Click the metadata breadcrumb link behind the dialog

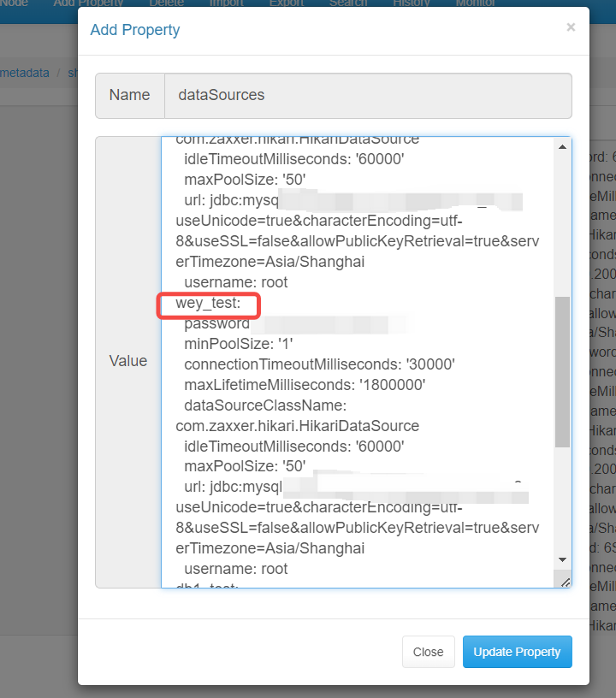pyautogui.click(x=25, y=73)
